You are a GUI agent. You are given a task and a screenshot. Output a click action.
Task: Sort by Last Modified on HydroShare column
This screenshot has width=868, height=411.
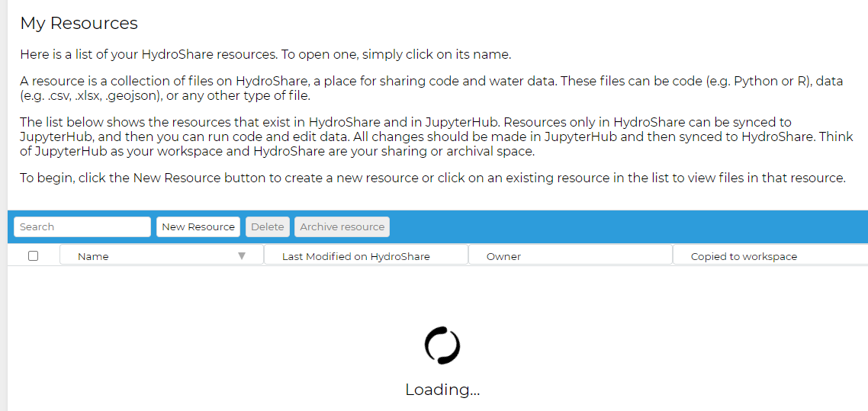click(366, 256)
